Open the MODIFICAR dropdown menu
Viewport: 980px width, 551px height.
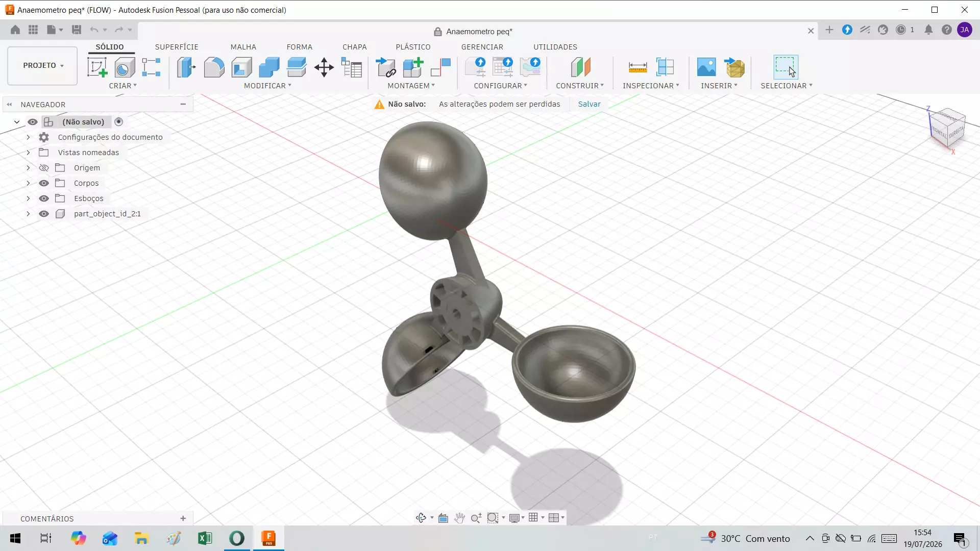pos(267,86)
